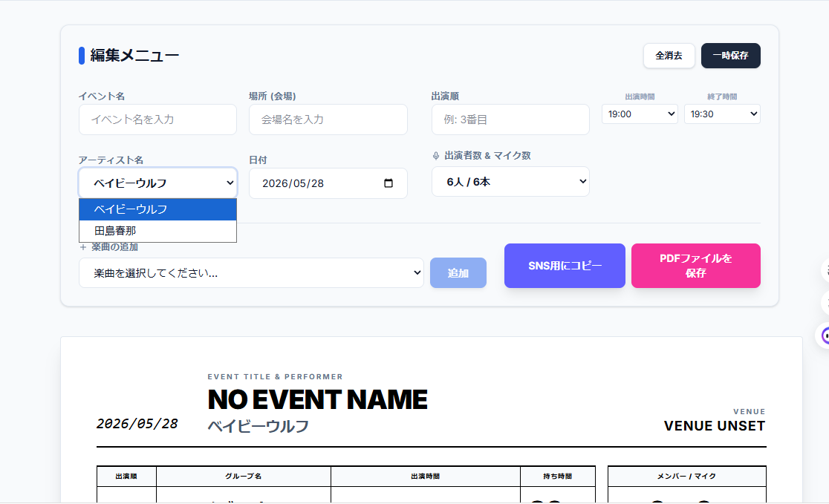Click the preview date 2026/05/28
This screenshot has height=504, width=829.
pyautogui.click(x=137, y=424)
